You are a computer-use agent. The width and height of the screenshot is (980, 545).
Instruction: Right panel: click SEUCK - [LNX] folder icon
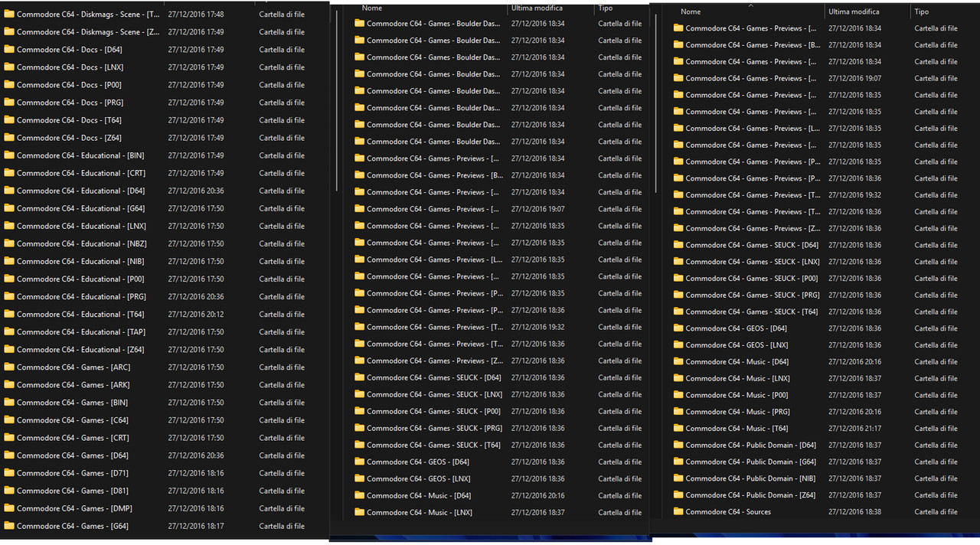(678, 262)
